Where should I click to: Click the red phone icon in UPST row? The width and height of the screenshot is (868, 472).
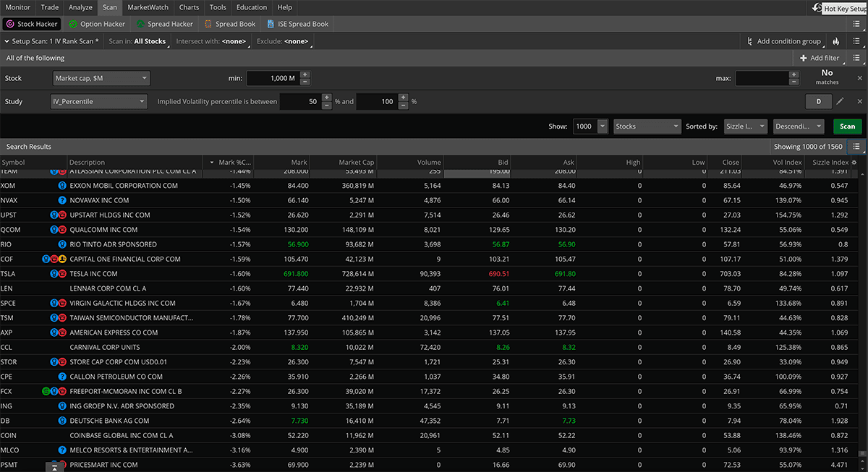(62, 215)
